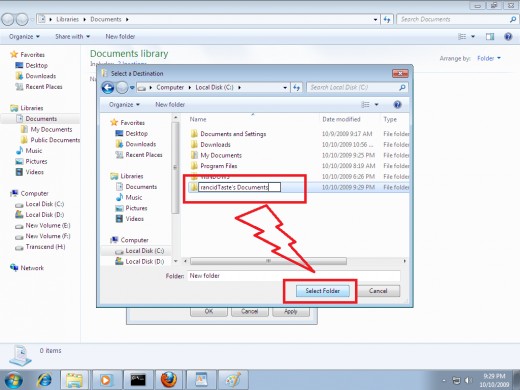Click OK button in background properties dialog
The image size is (520, 390).
[x=209, y=311]
